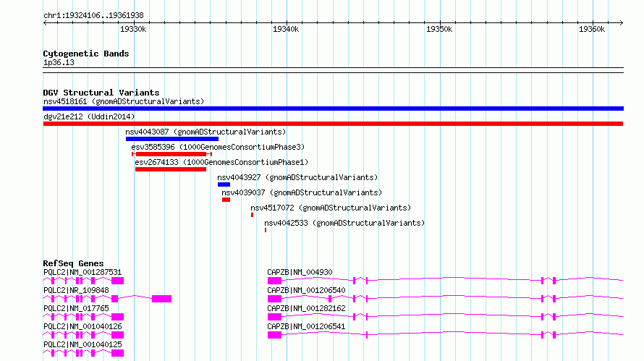Click the 19360k ruler tick label
Screen dimensions: 644x361
592,29
